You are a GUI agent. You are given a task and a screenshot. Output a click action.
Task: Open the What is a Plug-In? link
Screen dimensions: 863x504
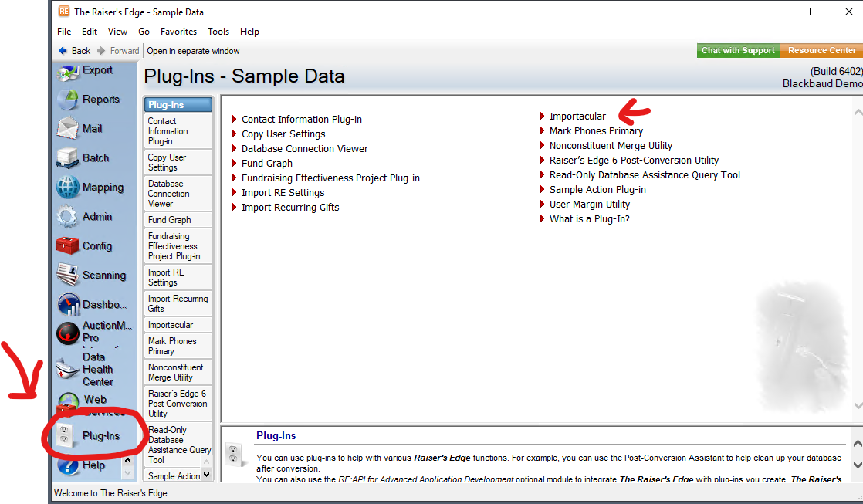tap(590, 219)
